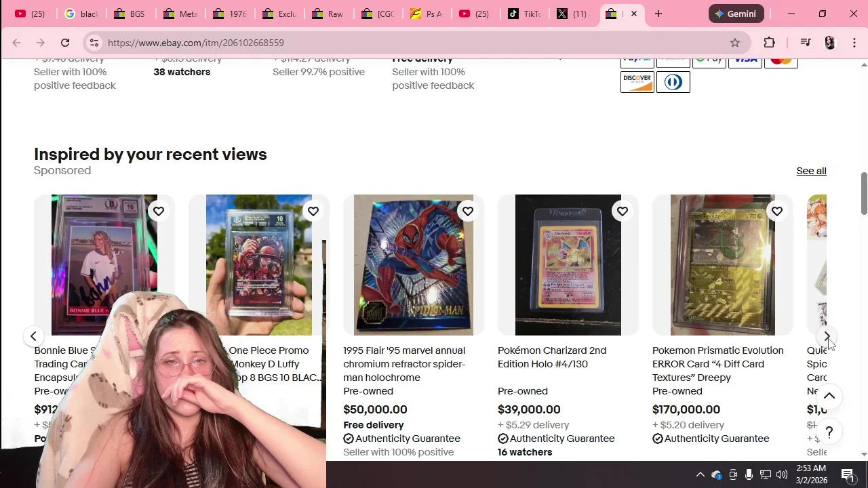868x488 pixels.
Task: Open Meet Now camera tray icon
Action: coord(733,474)
